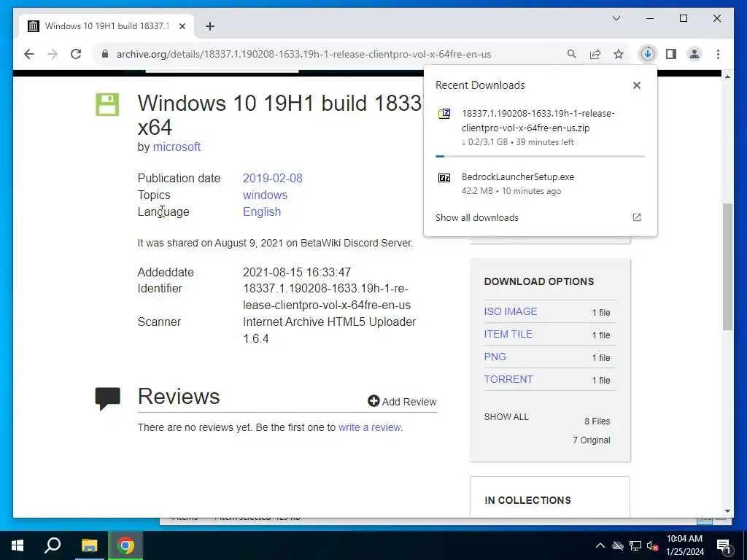Click the Addeddate value 2021-08-15 16:33:47

[297, 272]
